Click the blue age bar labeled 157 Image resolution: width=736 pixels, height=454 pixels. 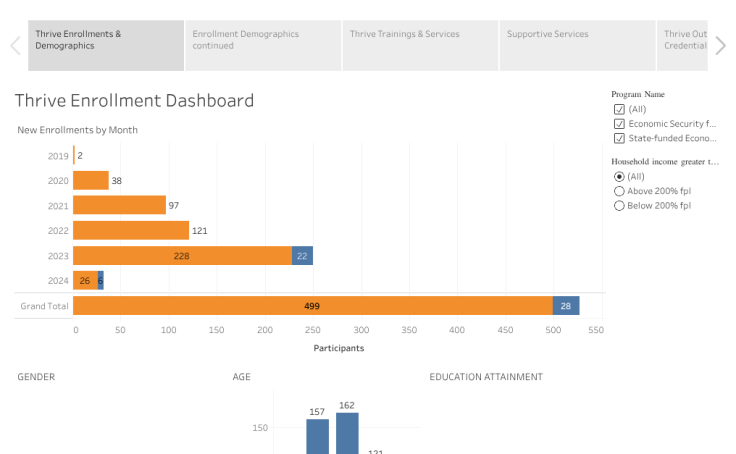point(317,437)
